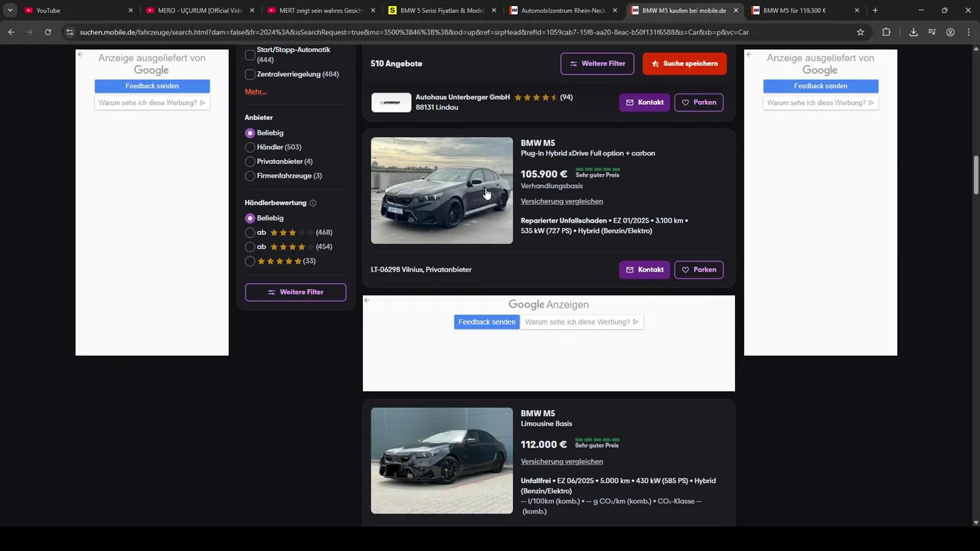
Task: Park the 105.900 € BMW M5 listing
Action: pyautogui.click(x=699, y=269)
